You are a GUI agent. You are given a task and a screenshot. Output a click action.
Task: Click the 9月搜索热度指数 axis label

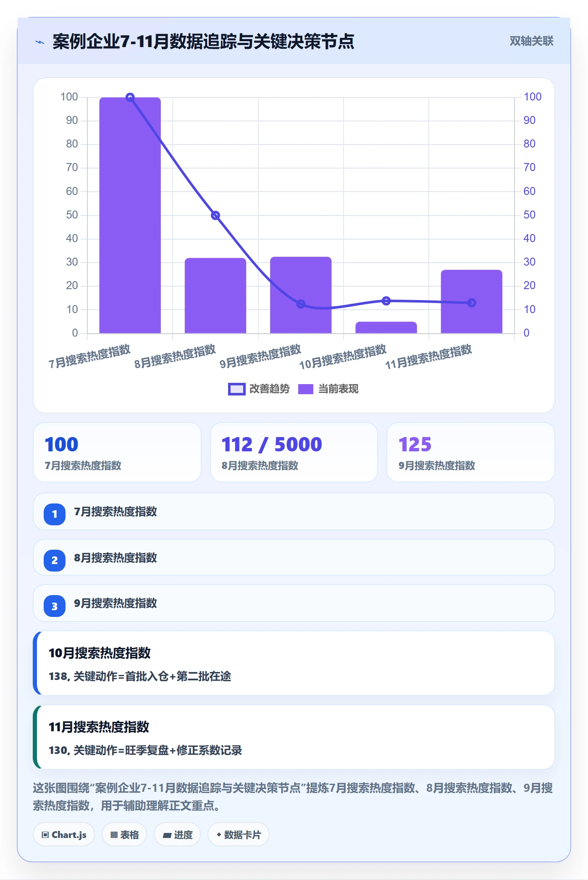pyautogui.click(x=260, y=356)
